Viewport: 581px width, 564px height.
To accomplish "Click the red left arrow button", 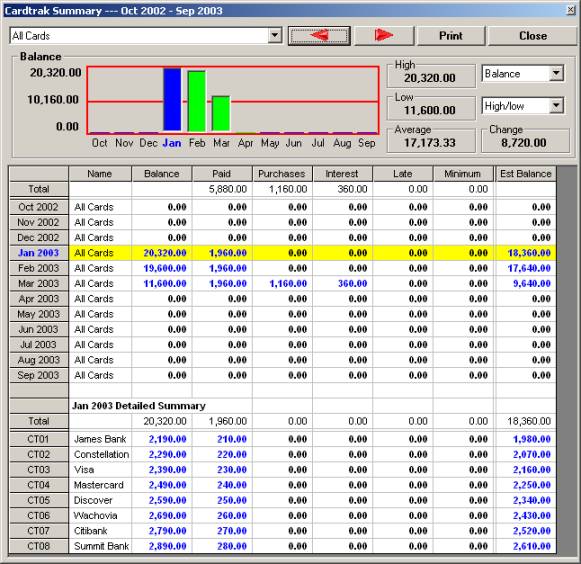I will 319,36.
